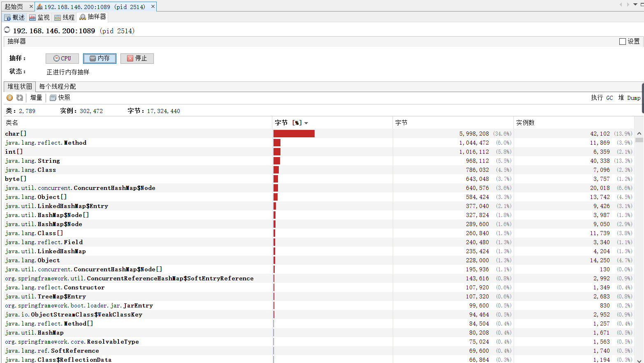Select spring ResolvableType row
The image size is (644, 363).
click(320, 342)
